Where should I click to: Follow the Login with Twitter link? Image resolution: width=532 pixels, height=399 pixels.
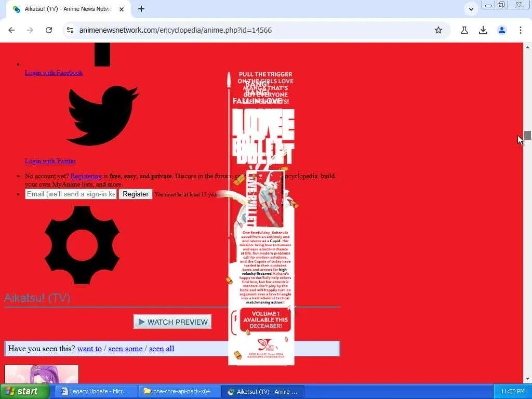[x=50, y=161]
